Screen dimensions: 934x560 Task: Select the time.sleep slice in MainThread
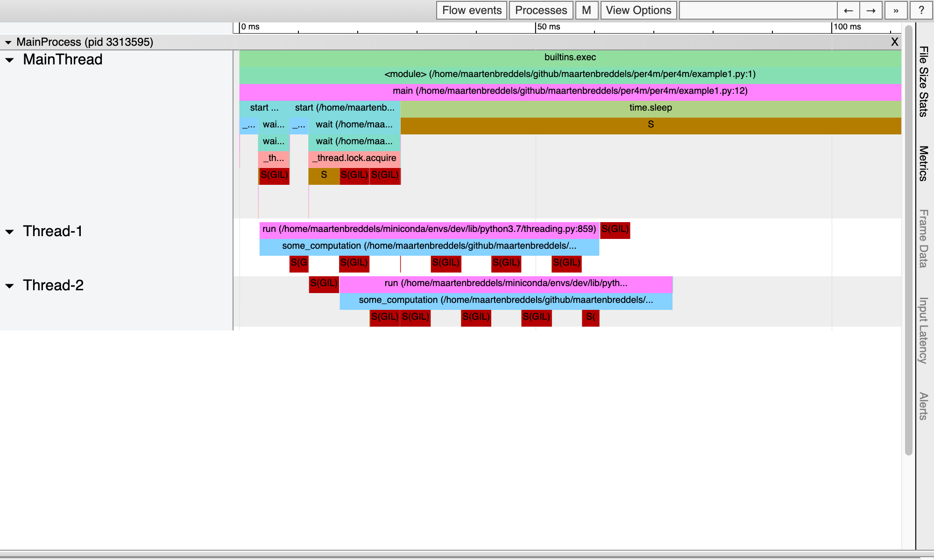(x=650, y=108)
